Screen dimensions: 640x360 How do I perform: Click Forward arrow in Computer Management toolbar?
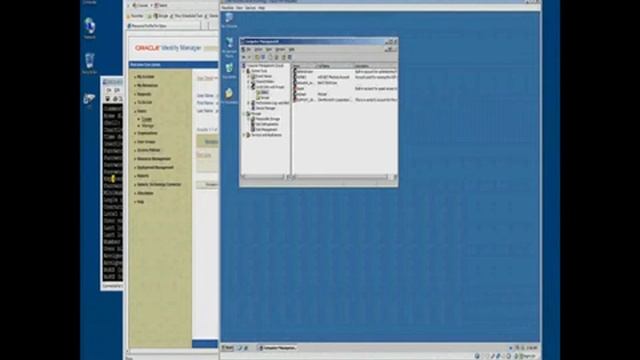(x=249, y=57)
